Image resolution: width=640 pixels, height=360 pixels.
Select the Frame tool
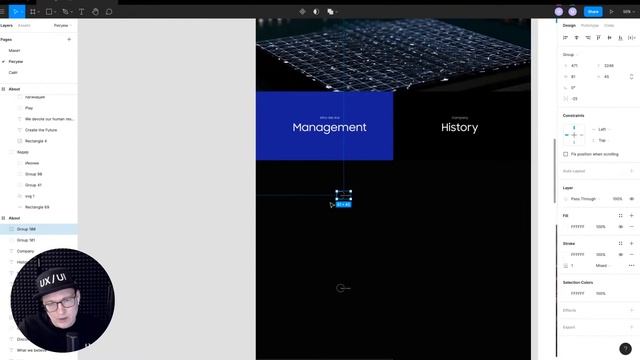click(33, 12)
